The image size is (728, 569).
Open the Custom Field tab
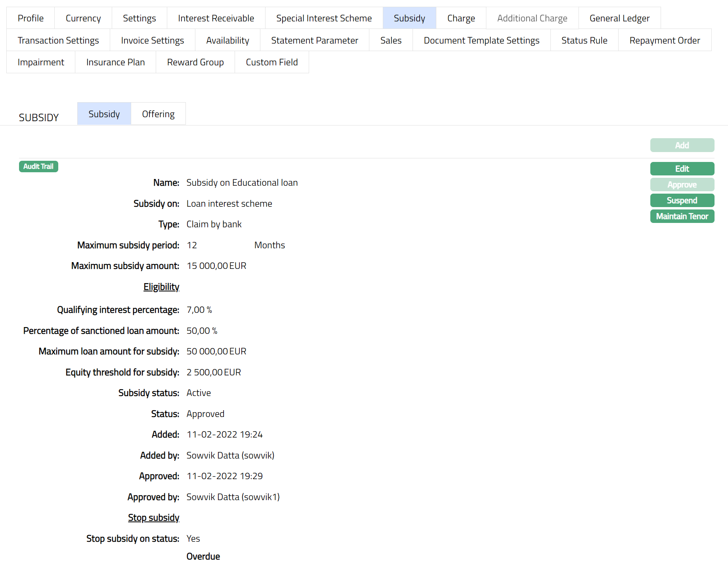click(271, 62)
